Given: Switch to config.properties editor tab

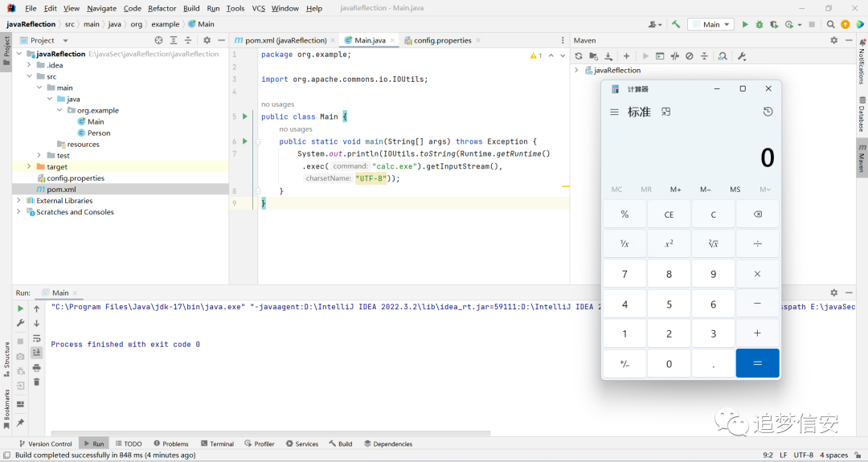Looking at the screenshot, I should (x=442, y=40).
